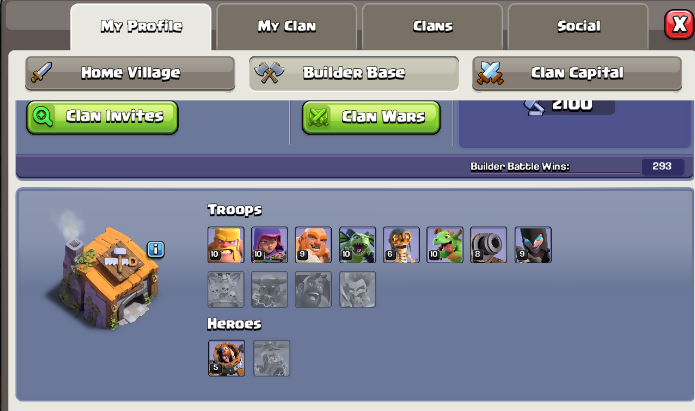
Task: Select the Sneaky Archer troop icon
Action: 269,245
